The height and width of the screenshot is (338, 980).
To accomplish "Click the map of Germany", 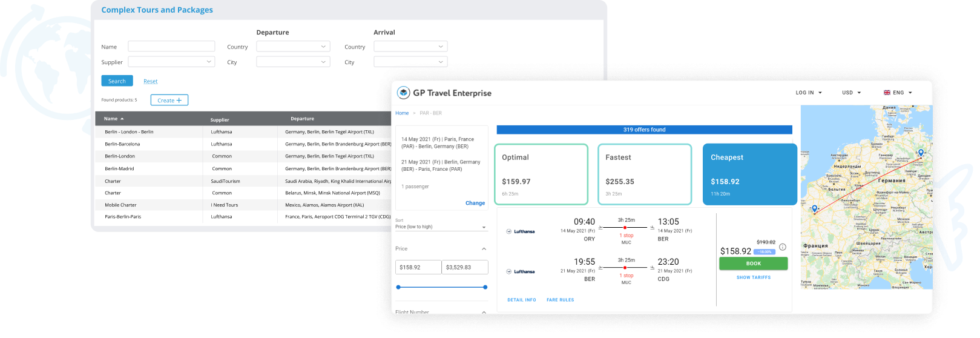I will (x=867, y=197).
